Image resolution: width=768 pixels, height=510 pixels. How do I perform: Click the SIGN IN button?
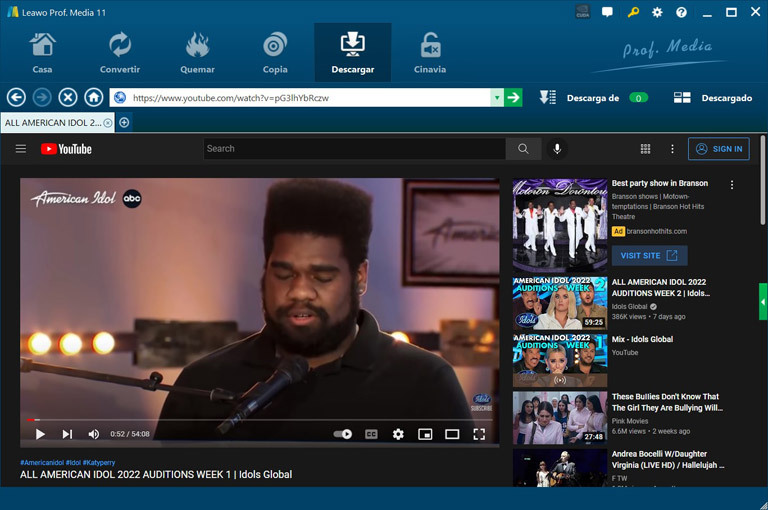[x=719, y=149]
